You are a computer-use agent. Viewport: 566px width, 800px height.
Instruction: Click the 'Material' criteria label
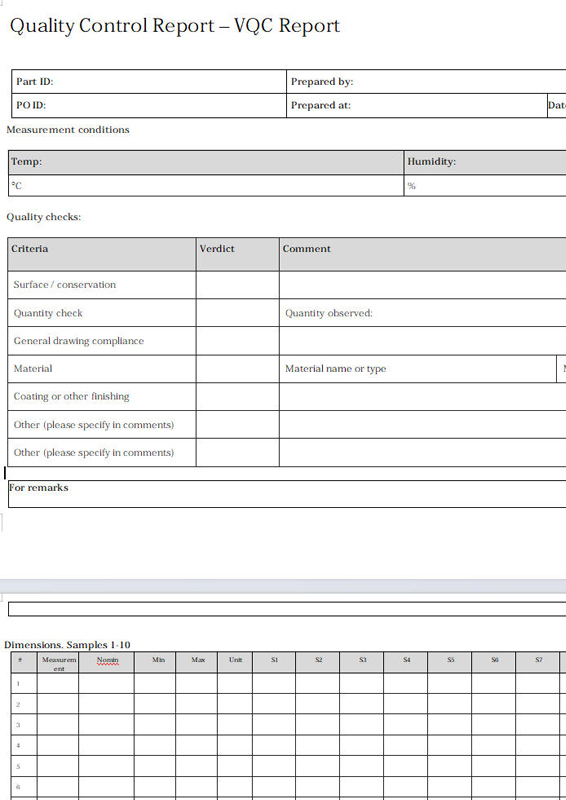33,368
